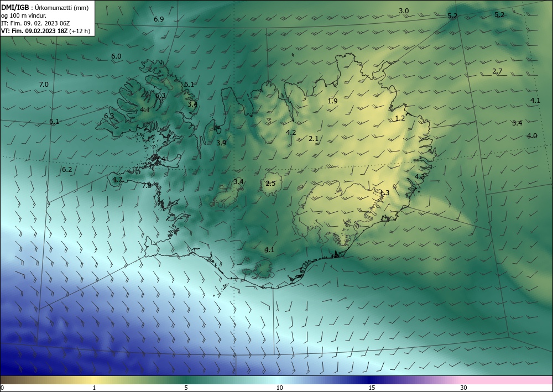Image resolution: width=553 pixels, height=392 pixels.
Task: Click the 2.1 value label
Action: (314, 139)
